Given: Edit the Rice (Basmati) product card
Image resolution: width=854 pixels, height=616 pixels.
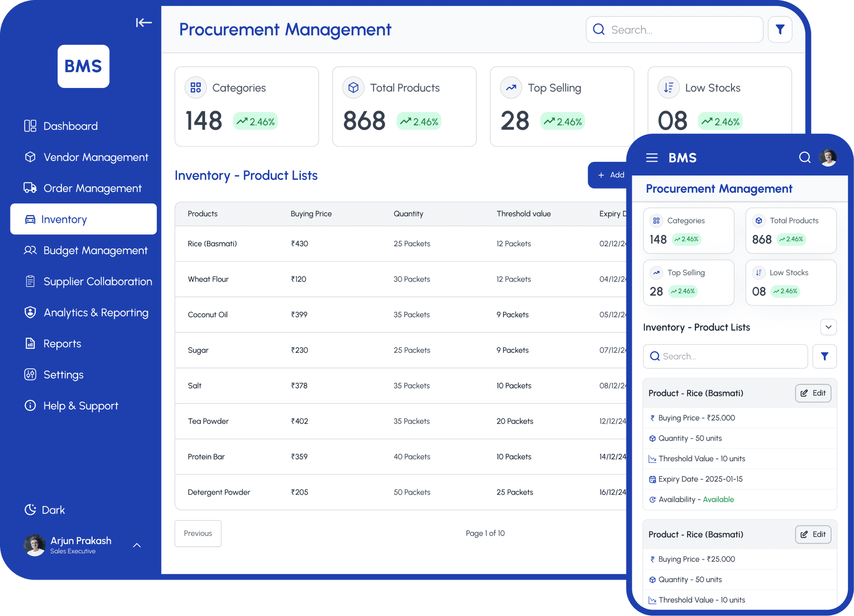Looking at the screenshot, I should pyautogui.click(x=813, y=393).
